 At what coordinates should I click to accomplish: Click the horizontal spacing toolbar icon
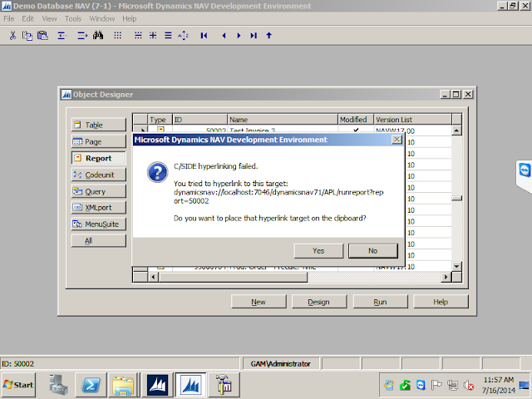[x=138, y=35]
